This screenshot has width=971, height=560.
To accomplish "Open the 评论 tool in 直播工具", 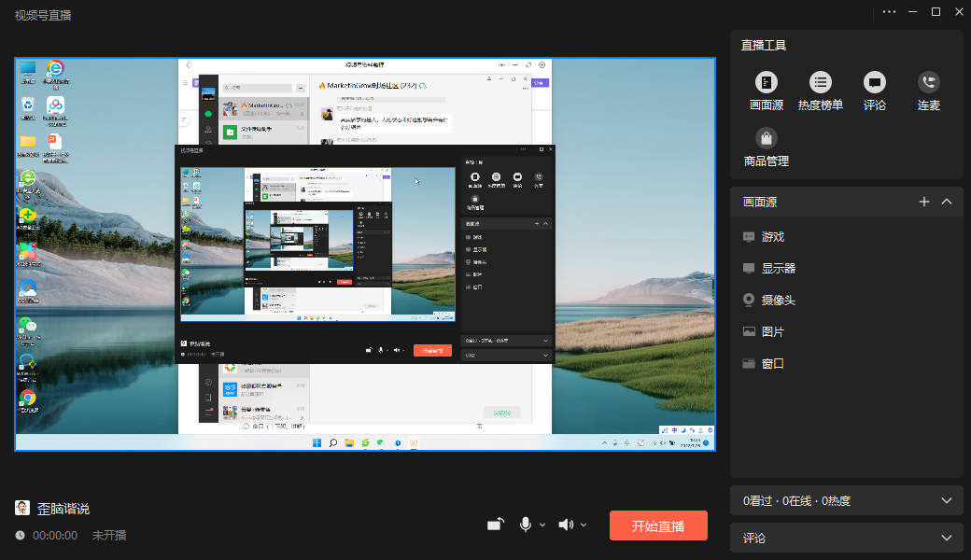I will pyautogui.click(x=874, y=82).
